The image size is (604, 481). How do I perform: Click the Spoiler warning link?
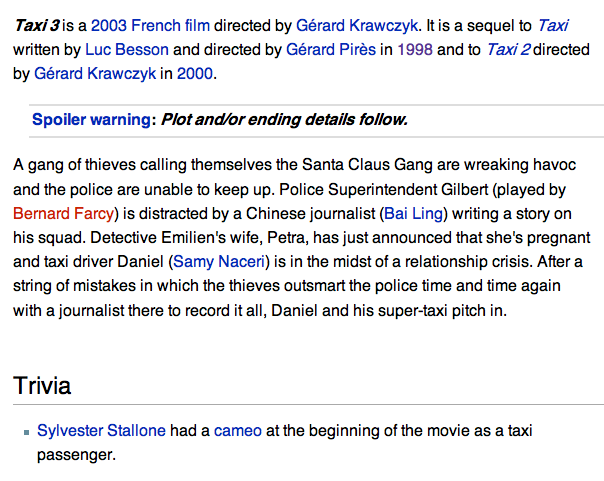(91, 120)
